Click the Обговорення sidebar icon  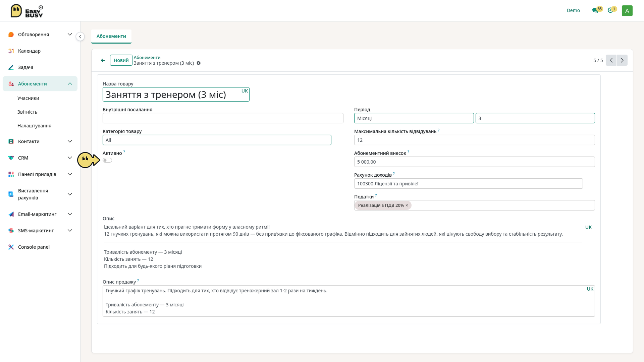11,35
